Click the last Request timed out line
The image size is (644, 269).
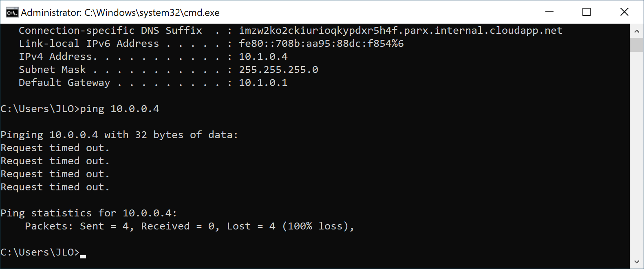pos(55,187)
